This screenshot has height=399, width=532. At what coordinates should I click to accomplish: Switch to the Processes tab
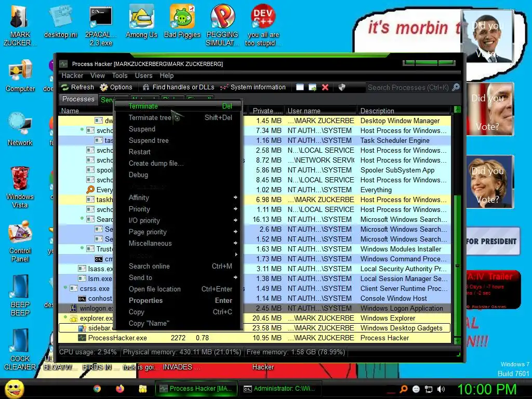pos(78,99)
